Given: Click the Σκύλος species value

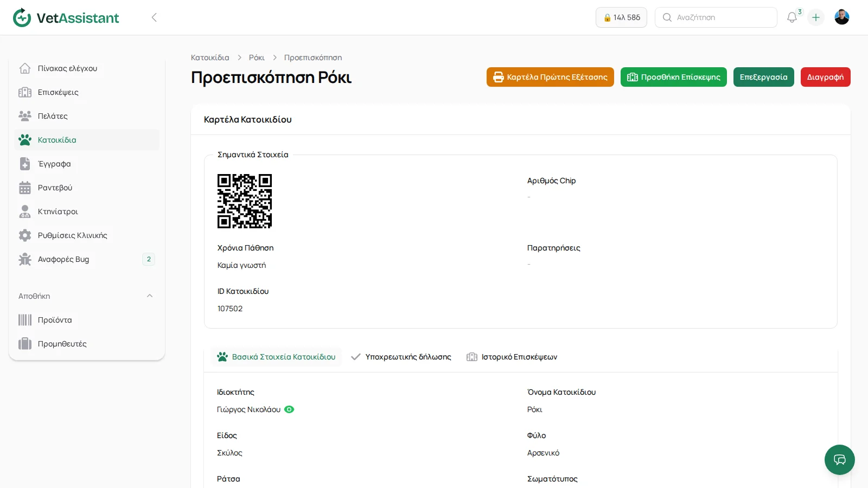Looking at the screenshot, I should [x=230, y=453].
